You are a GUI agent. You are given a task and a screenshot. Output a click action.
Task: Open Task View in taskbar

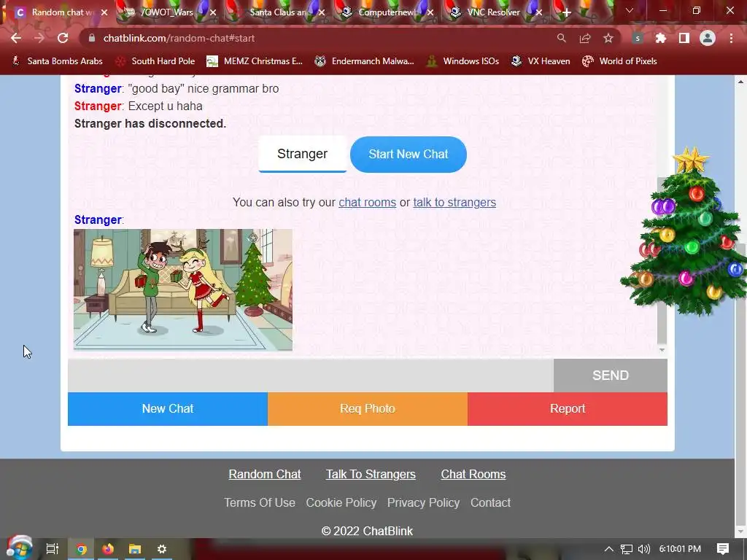53,549
